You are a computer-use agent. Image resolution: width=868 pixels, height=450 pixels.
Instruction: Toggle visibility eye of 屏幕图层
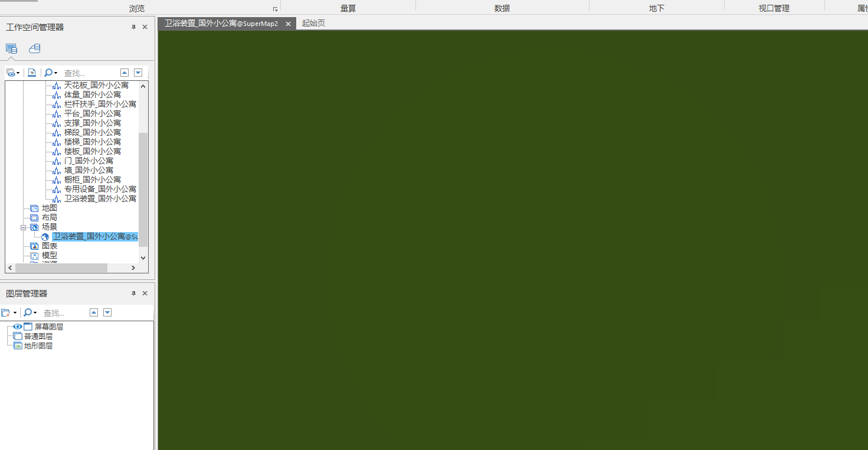(x=18, y=327)
